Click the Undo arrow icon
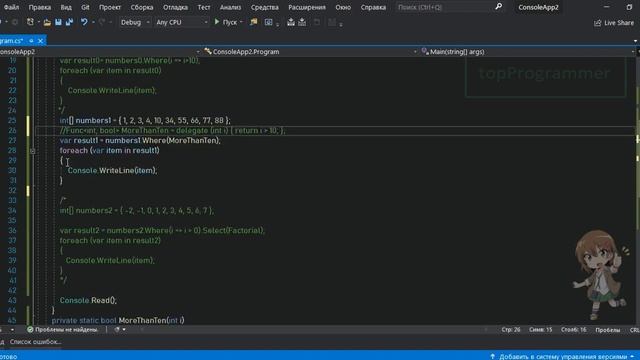 tap(84, 22)
